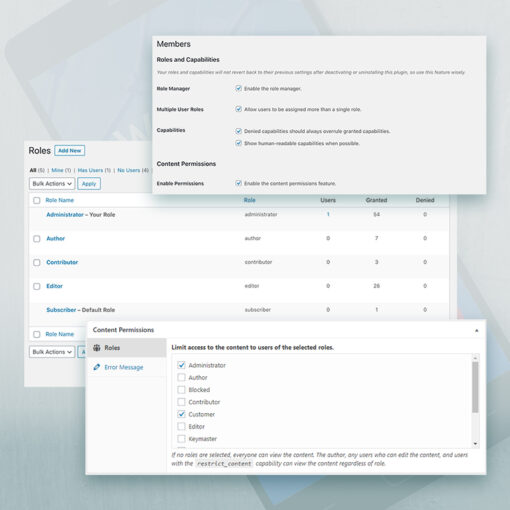Screen dimensions: 510x510
Task: Click the Granted column header
Action: point(376,200)
